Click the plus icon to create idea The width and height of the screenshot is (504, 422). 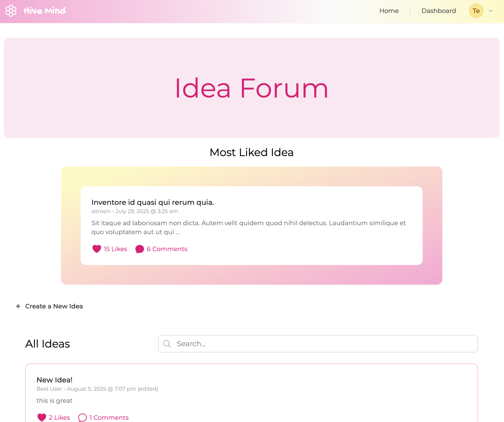pyautogui.click(x=18, y=306)
